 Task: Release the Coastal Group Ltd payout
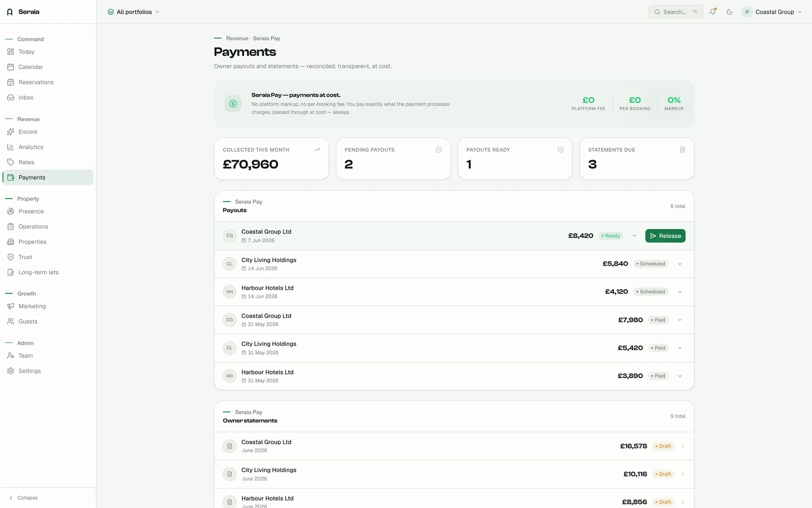tap(665, 236)
